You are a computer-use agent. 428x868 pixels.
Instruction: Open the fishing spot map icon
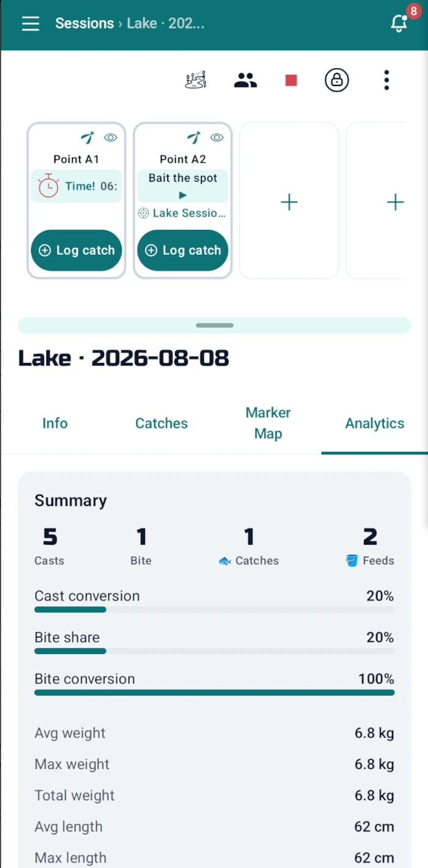196,80
